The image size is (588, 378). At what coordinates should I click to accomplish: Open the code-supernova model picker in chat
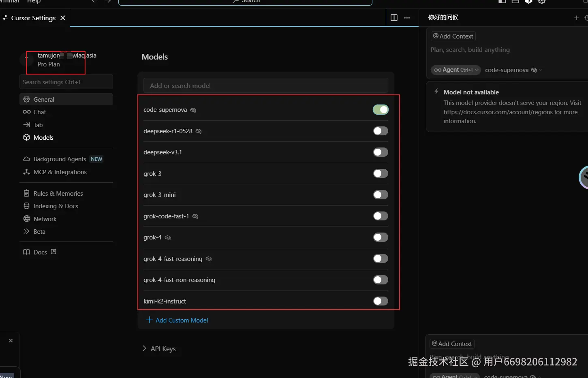(513, 70)
